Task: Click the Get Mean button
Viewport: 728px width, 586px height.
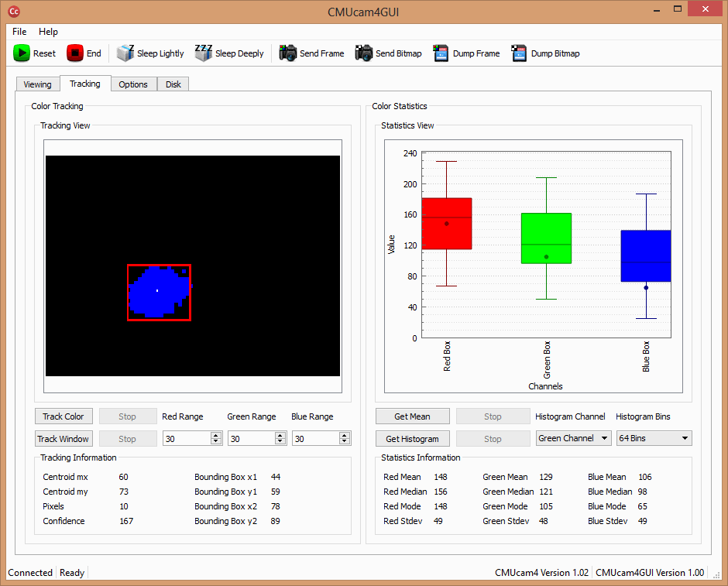Action: coord(412,416)
